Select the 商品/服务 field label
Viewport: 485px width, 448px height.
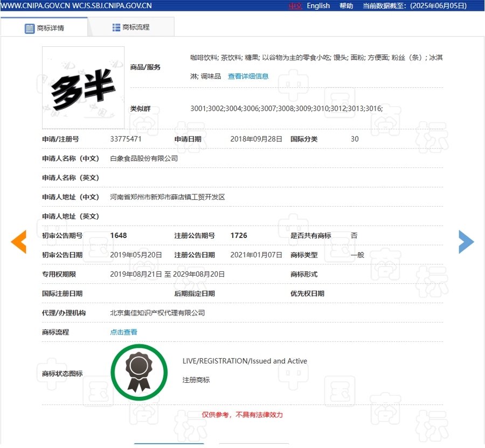click(145, 67)
